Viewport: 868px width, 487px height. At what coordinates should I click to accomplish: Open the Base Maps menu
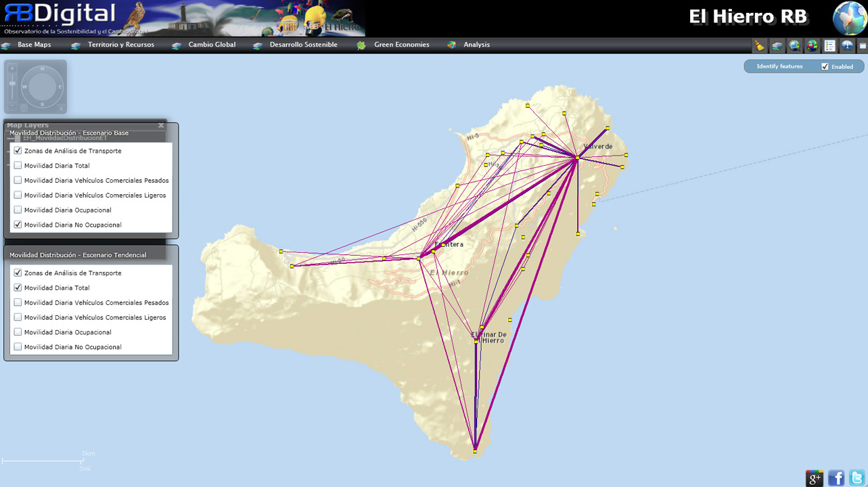(x=34, y=45)
